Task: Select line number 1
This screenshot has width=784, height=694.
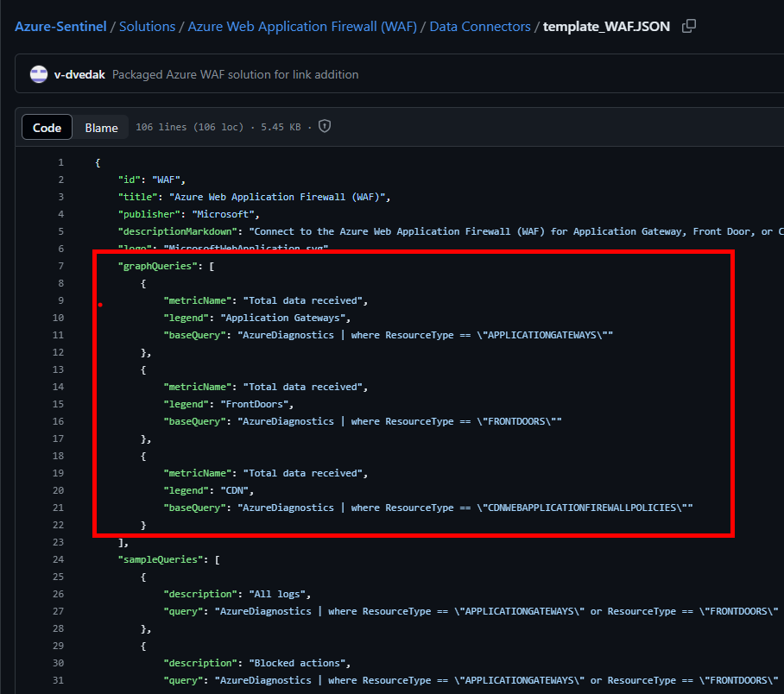Action: pos(60,162)
